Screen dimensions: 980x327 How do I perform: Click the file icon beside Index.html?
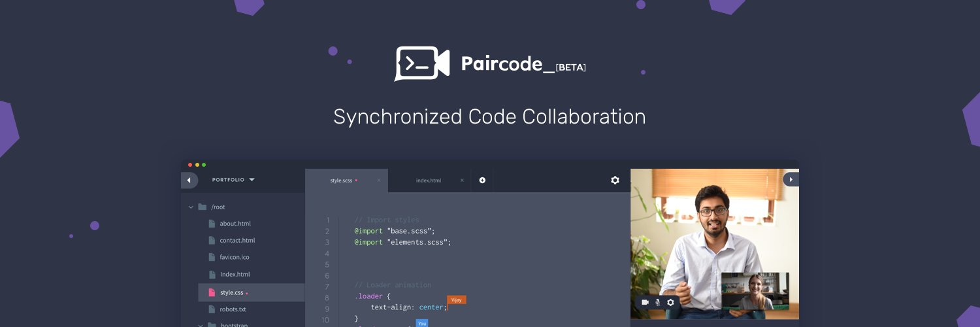[212, 275]
